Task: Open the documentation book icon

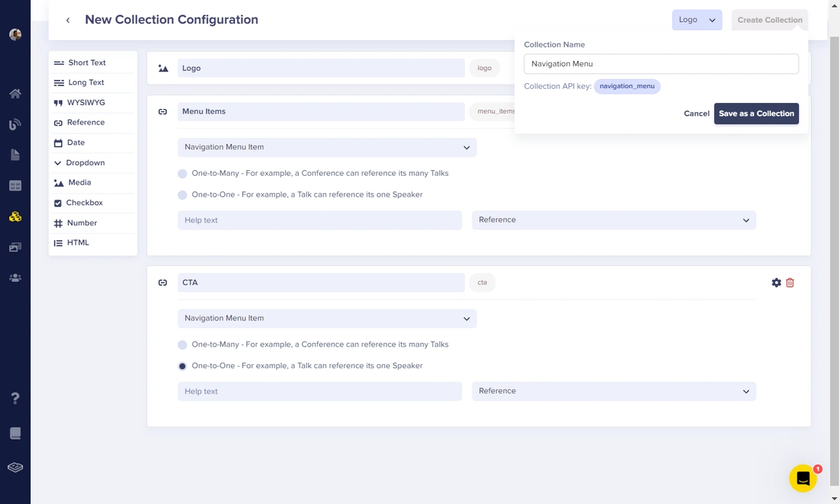Action: point(15,433)
